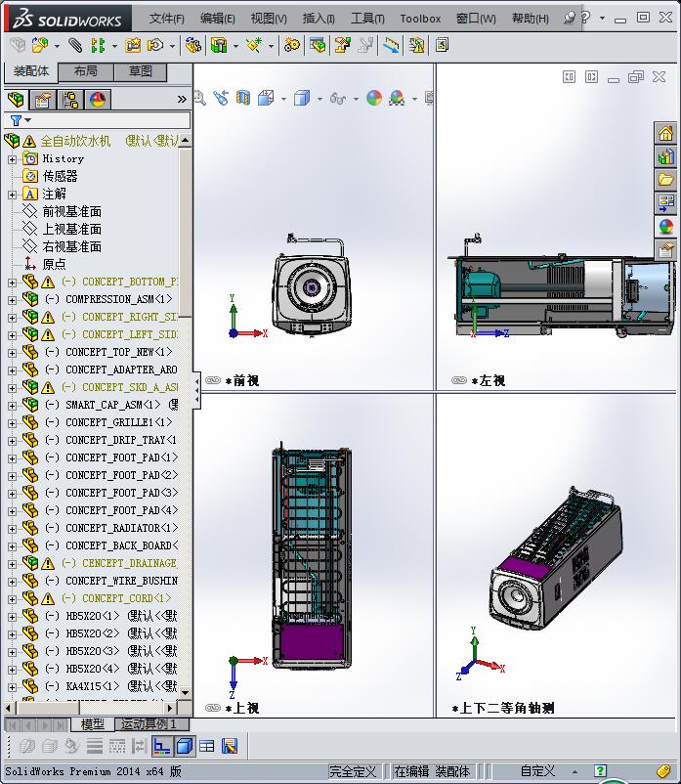Click the Interference Detection icon
This screenshot has height=784, width=681.
[391, 46]
